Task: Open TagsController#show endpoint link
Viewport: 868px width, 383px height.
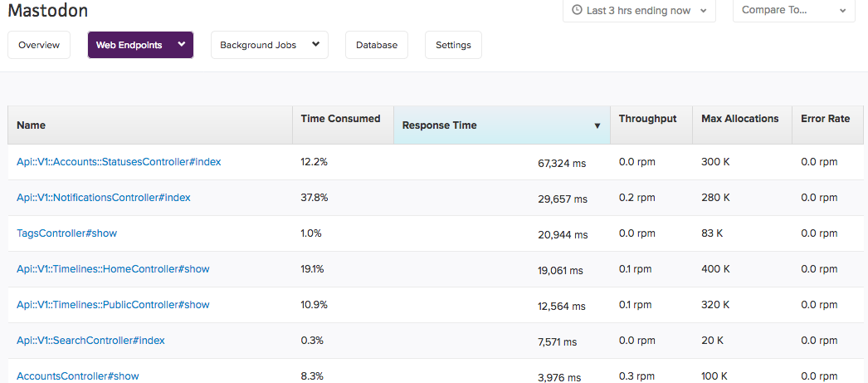Action: point(67,233)
